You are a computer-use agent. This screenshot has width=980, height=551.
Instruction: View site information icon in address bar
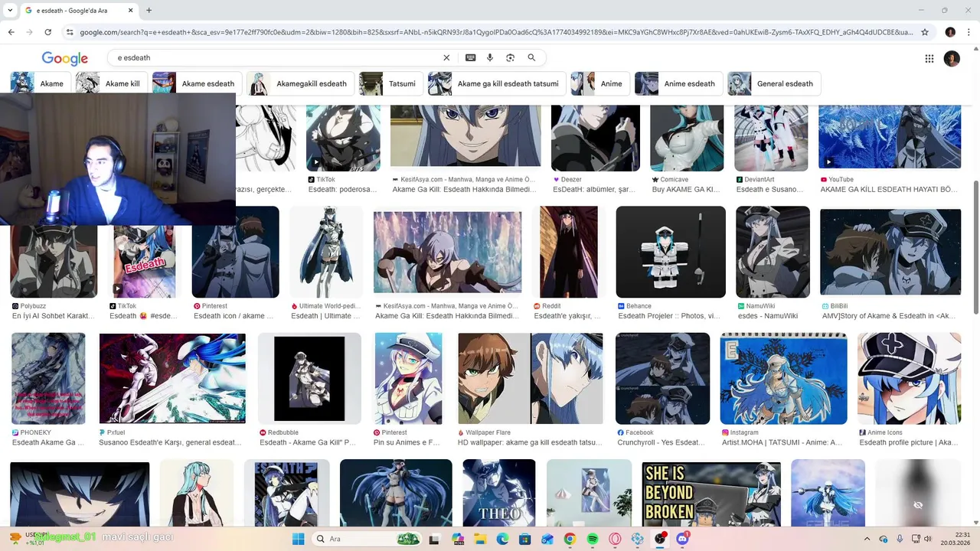(70, 32)
